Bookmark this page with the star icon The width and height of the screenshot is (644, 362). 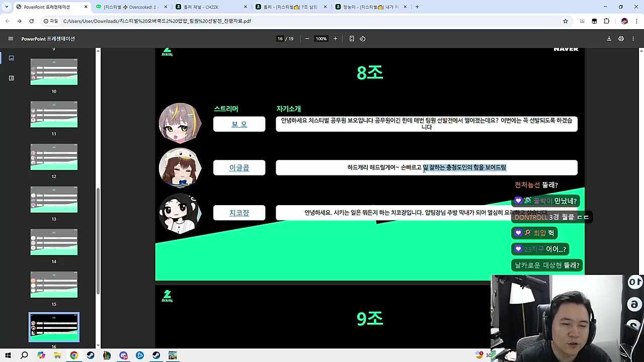[x=566, y=21]
